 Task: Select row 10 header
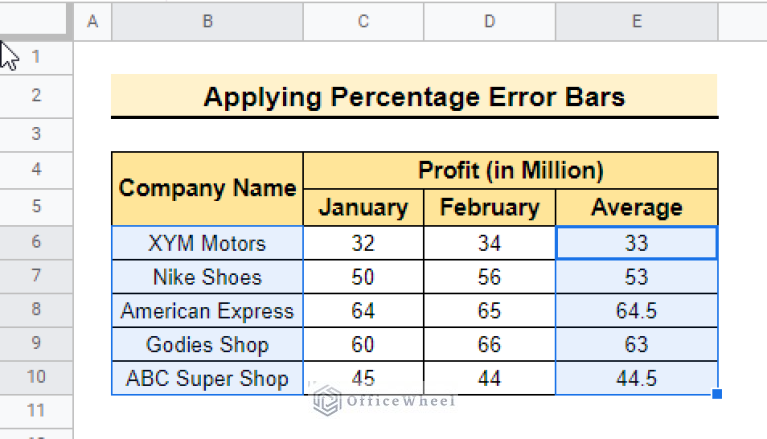(x=36, y=377)
